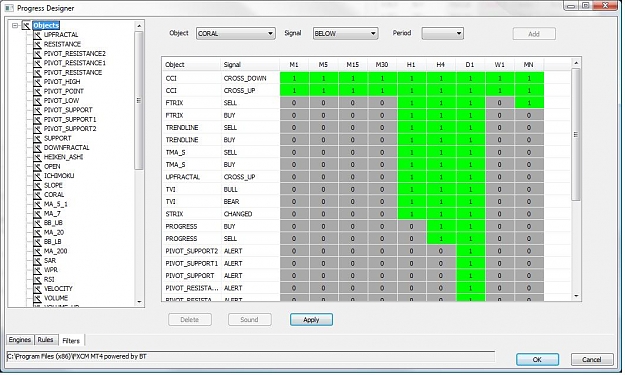Cancel the Progress Designer dialog

(x=592, y=360)
